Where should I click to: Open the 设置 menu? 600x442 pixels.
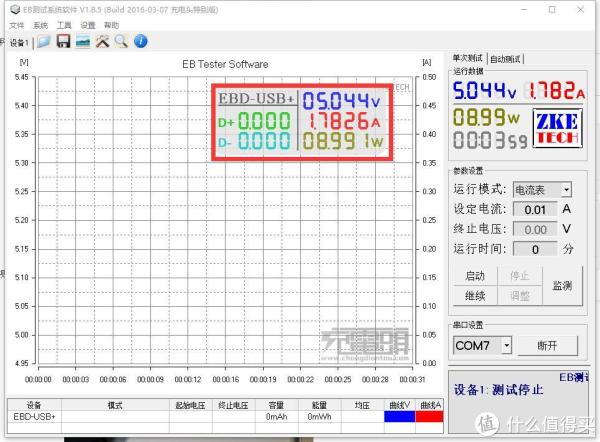pyautogui.click(x=88, y=26)
